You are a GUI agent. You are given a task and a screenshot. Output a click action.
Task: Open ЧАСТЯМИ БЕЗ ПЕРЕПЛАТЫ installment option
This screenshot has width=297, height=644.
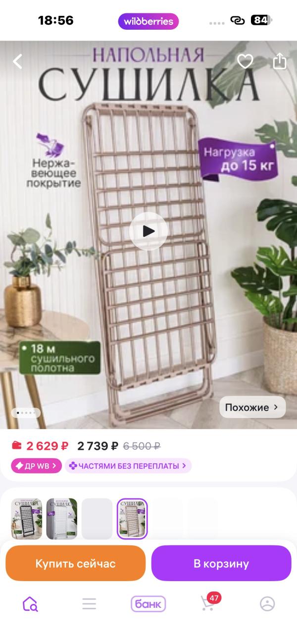128,466
